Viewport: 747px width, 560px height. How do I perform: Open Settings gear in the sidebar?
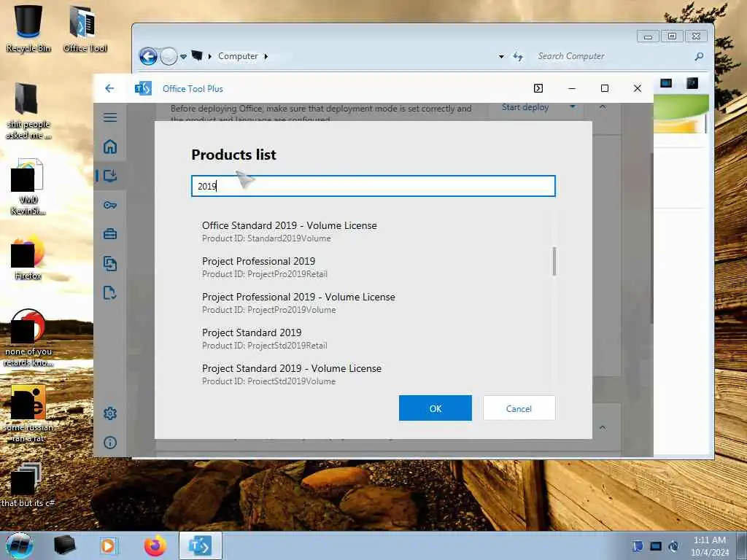coord(110,413)
